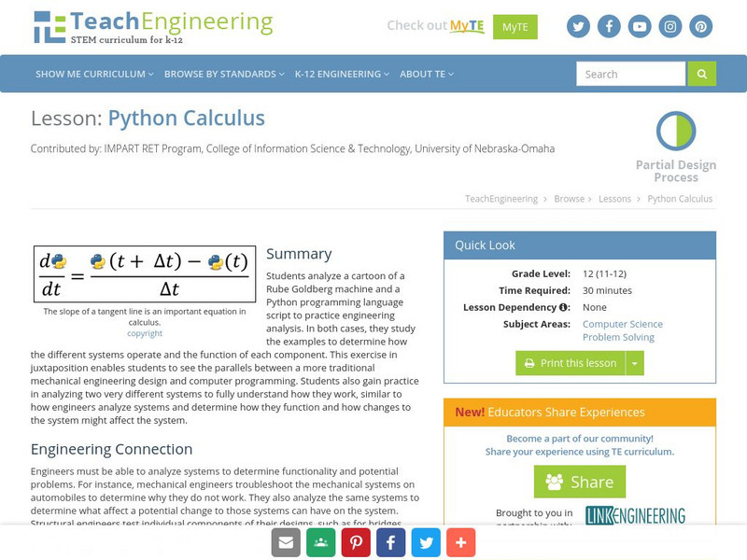Share to Facebook in bottom share bar
Image resolution: width=747 pixels, height=560 pixels.
coord(390,542)
